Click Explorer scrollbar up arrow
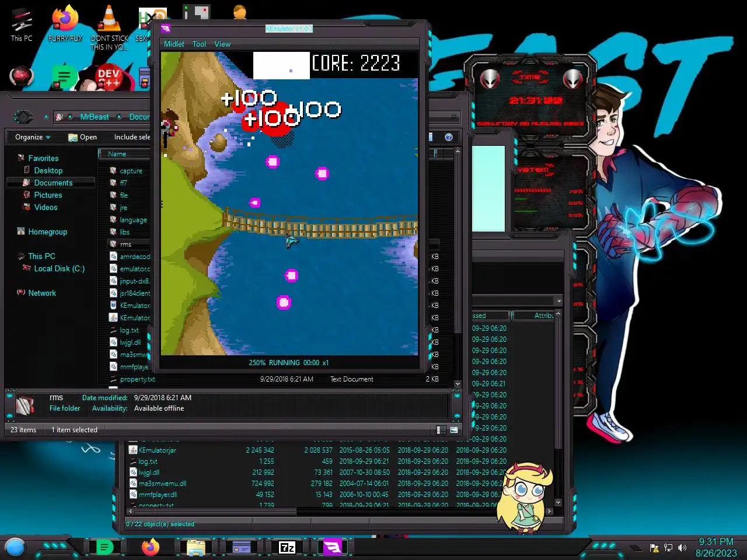 [x=458, y=151]
